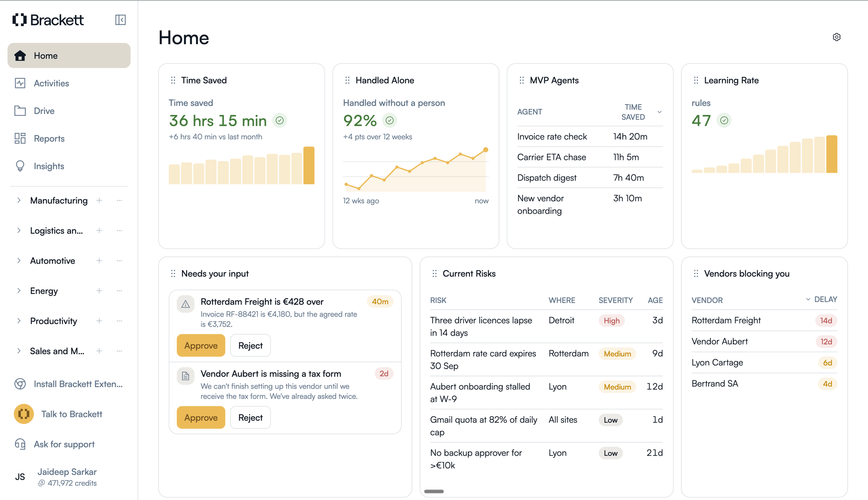The image size is (868, 500).
Task: Expand the Energy section
Action: coord(19,291)
